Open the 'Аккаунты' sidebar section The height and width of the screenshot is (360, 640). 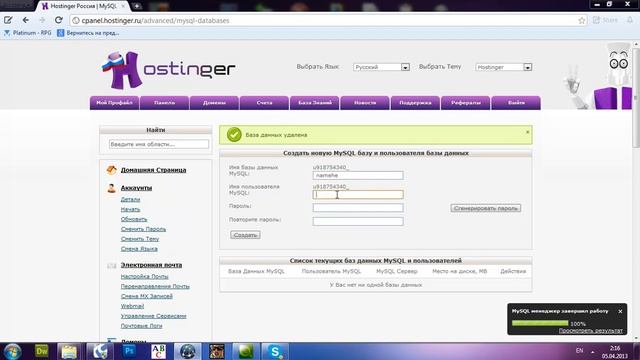(x=136, y=188)
